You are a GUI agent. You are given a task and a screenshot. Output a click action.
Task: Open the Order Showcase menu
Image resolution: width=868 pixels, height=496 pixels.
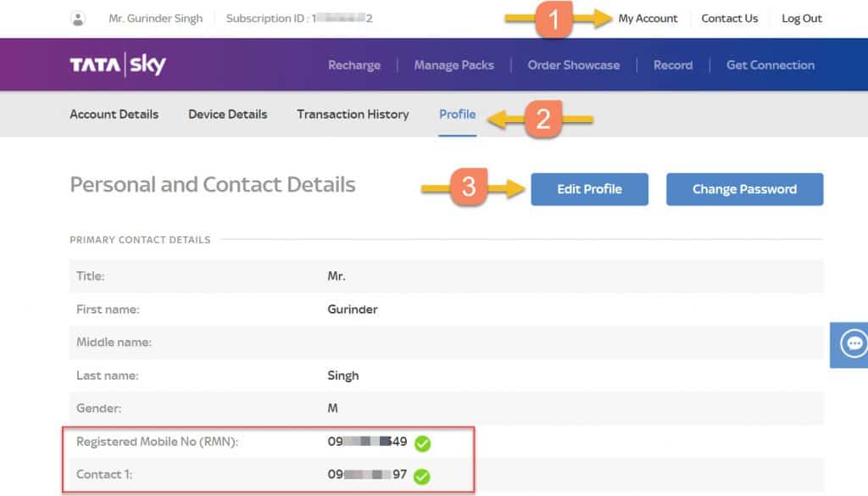(573, 64)
